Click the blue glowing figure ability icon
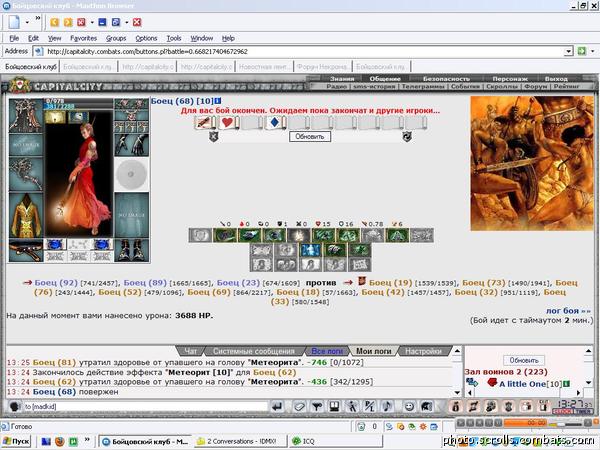 tap(310, 250)
